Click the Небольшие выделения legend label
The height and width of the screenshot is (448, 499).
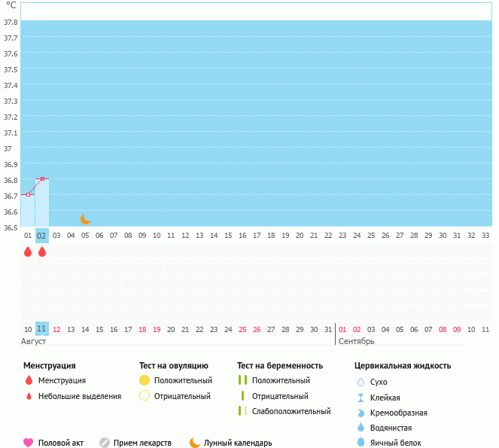(79, 396)
